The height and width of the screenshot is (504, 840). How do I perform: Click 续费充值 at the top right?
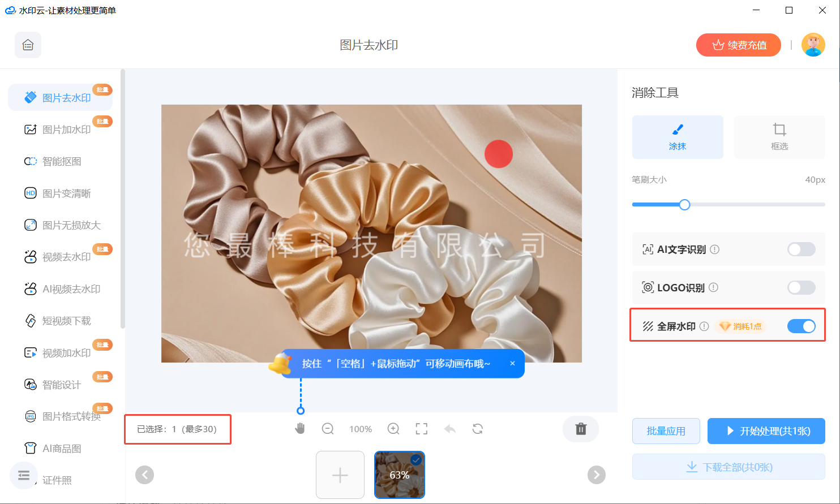[738, 45]
